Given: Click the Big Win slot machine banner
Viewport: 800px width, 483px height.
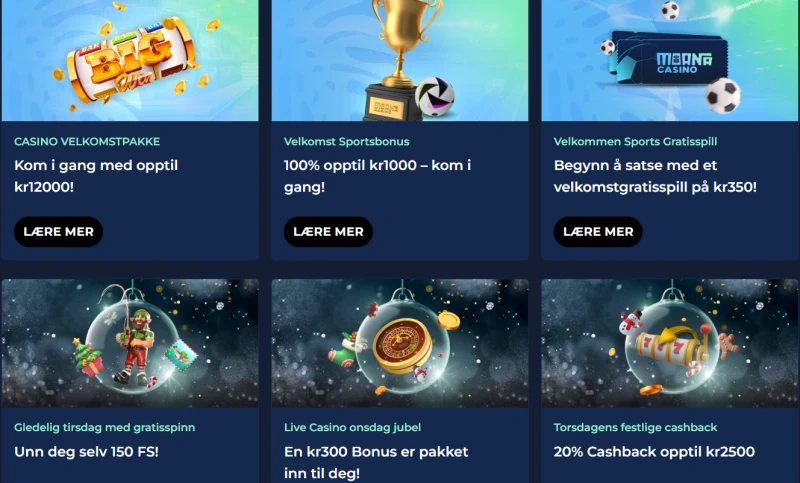Looking at the screenshot, I should [x=130, y=60].
